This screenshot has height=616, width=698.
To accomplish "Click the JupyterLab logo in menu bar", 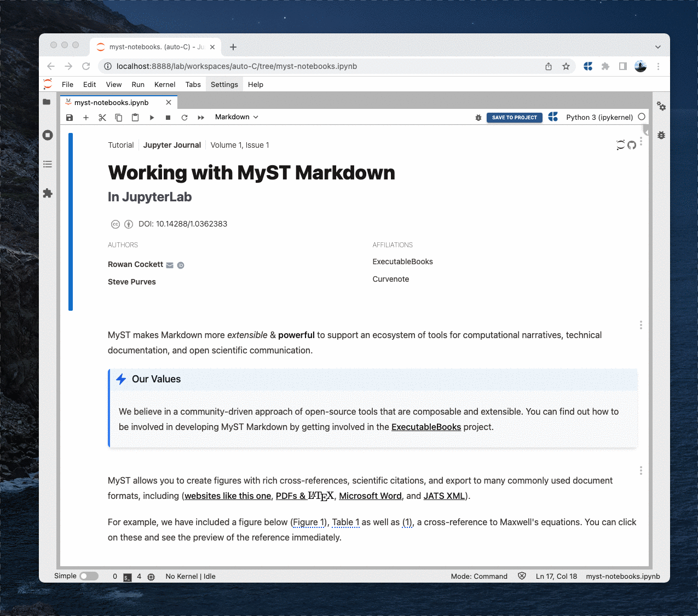I will 48,84.
